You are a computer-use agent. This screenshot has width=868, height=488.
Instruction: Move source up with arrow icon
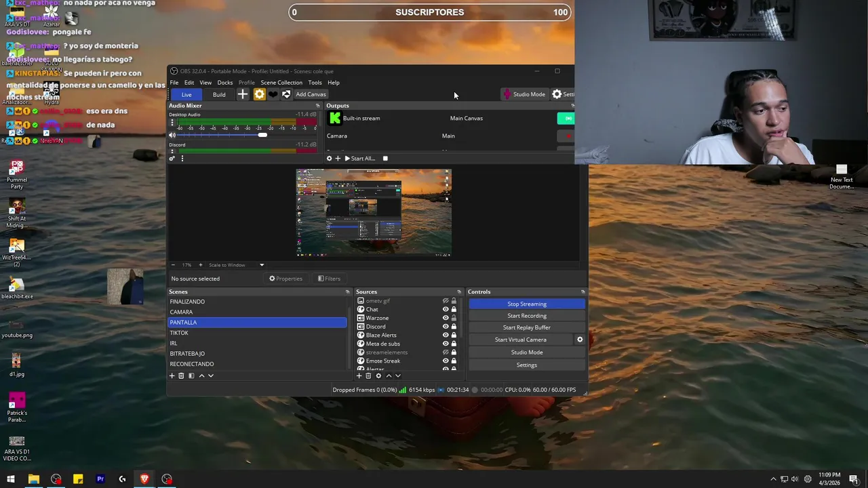tap(389, 375)
